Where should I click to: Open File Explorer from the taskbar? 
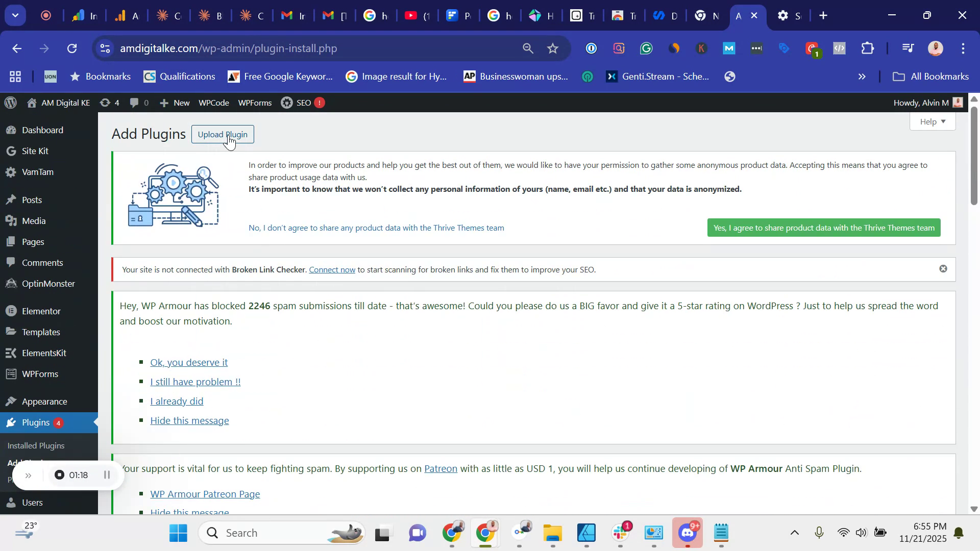click(552, 532)
